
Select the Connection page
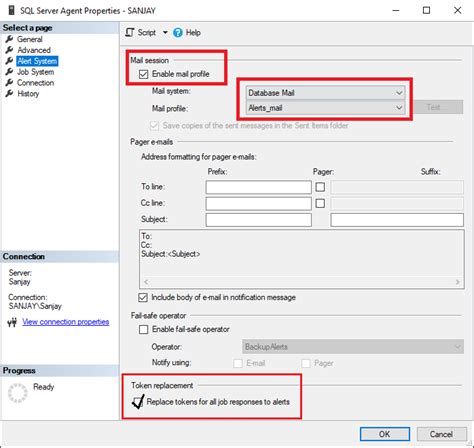(35, 83)
